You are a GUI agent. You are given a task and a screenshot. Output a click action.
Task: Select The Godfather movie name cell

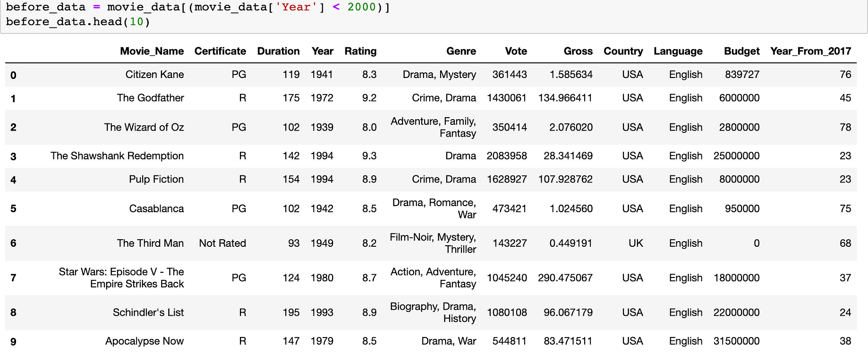pos(150,98)
